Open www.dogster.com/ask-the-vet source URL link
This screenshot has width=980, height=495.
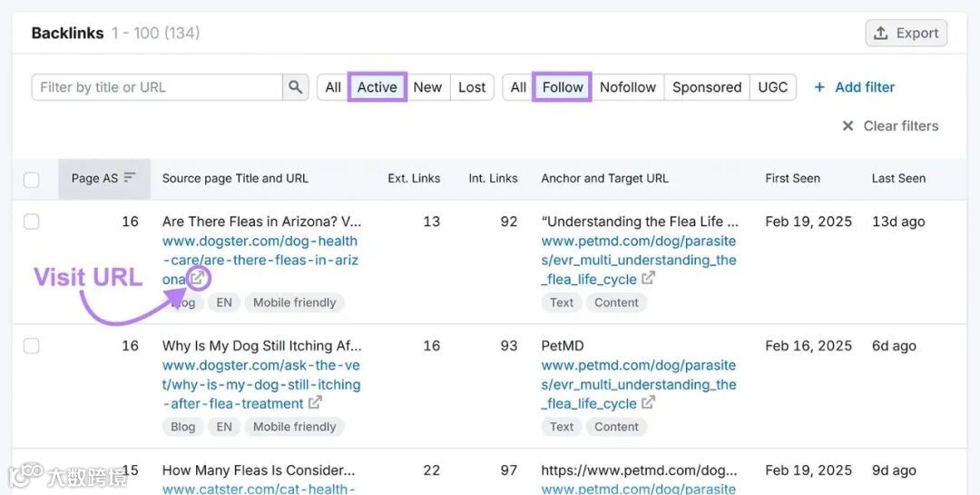261,384
